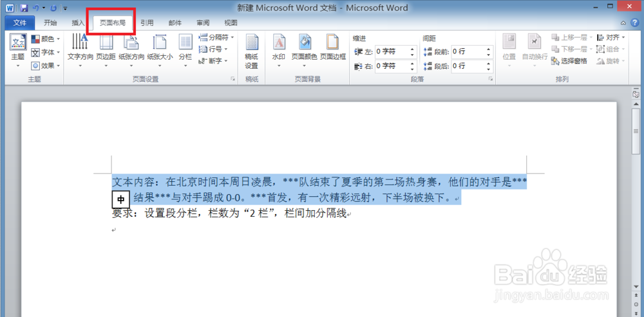Toggle ruler icon above vertical scrollbar
Image resolution: width=644 pixels, height=317 pixels.
(636, 95)
